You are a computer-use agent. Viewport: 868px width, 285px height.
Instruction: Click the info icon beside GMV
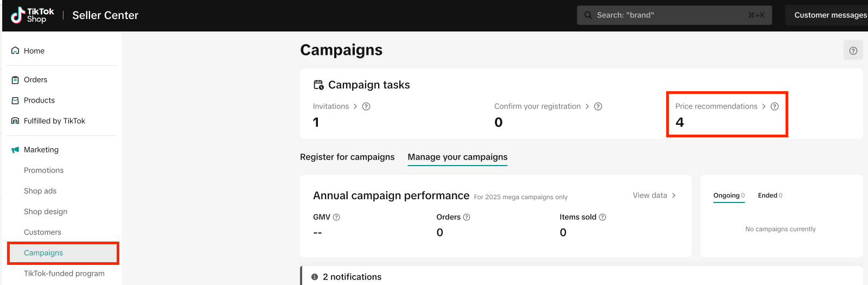[336, 217]
